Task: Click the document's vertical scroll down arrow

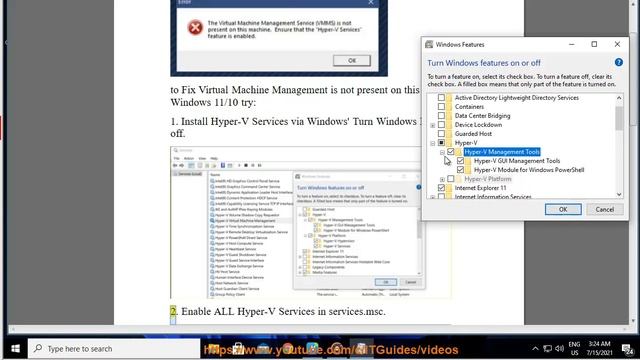Action: 634,321
